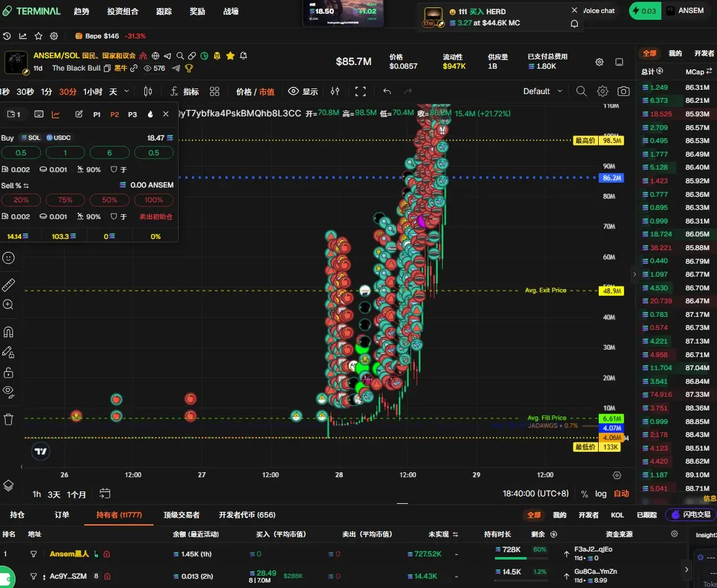Select preset P1 in trade panel
The image size is (717, 588).
[97, 115]
